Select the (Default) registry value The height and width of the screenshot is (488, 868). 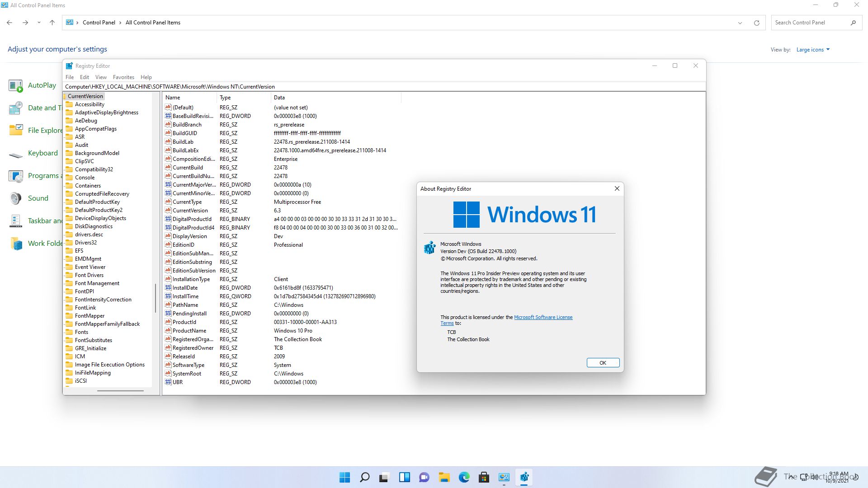(x=183, y=108)
